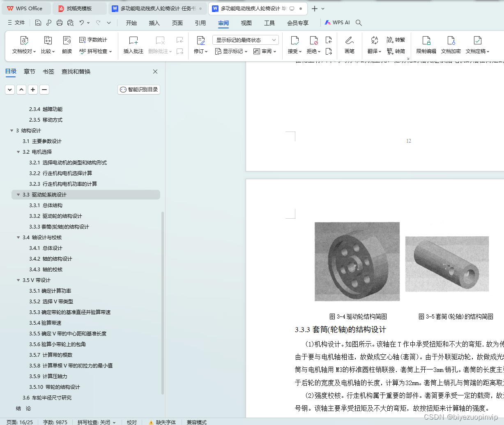The width and height of the screenshot is (504, 425).
Task: Collapse the 3.2 电机选择 outline node
Action: click(x=18, y=152)
